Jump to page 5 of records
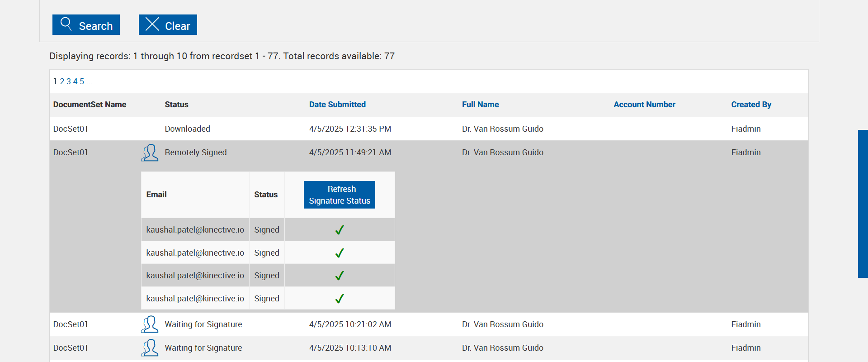The width and height of the screenshot is (868, 362). point(82,81)
